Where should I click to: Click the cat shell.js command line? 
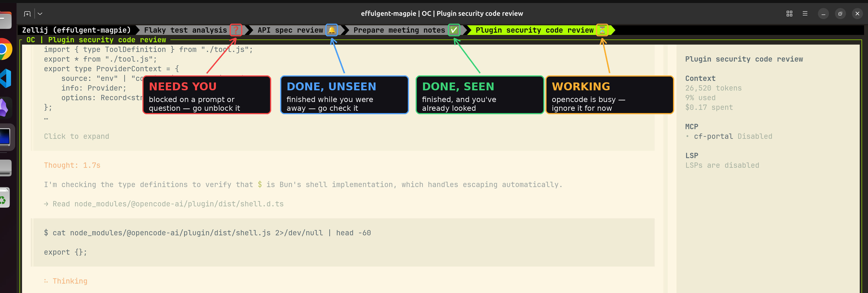click(x=207, y=233)
